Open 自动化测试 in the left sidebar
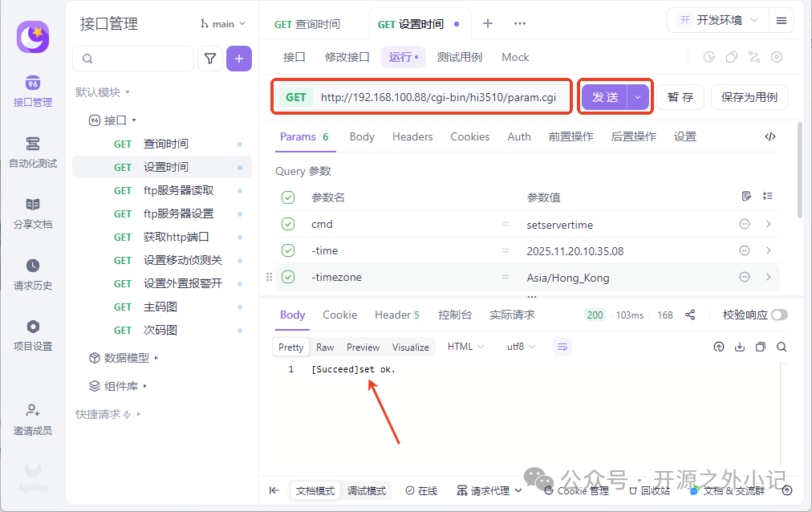Screen dimensions: 812x512 point(33,152)
